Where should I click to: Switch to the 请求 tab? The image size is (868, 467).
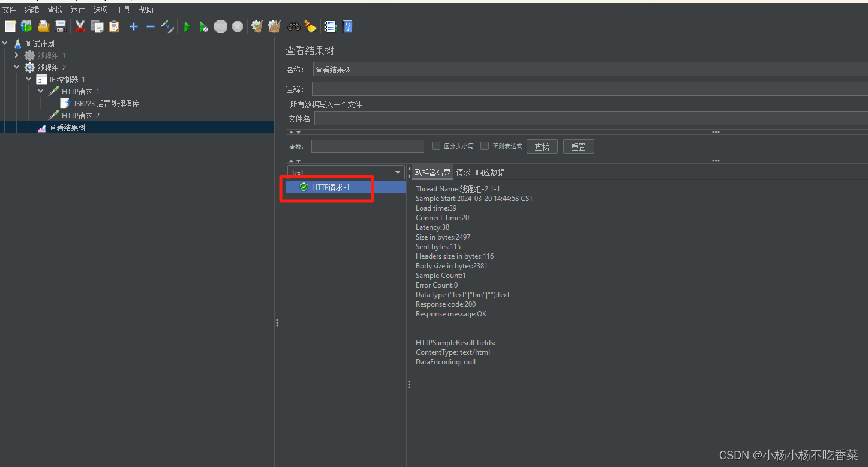pos(463,172)
